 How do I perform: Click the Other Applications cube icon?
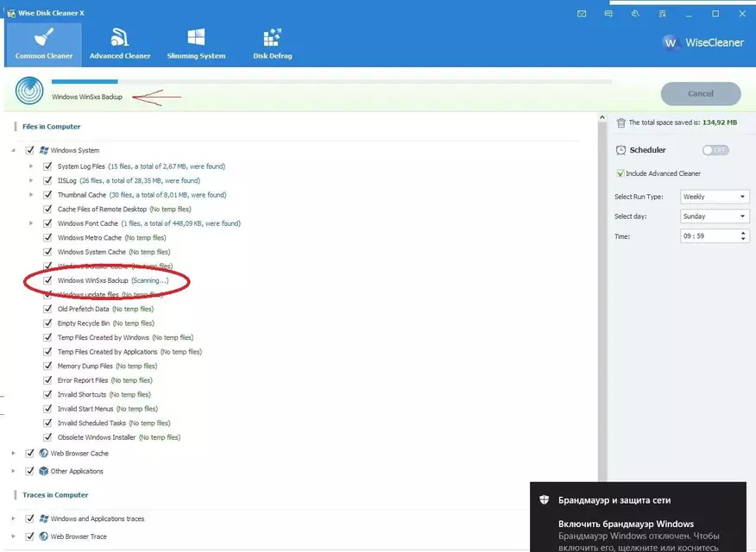coord(44,471)
